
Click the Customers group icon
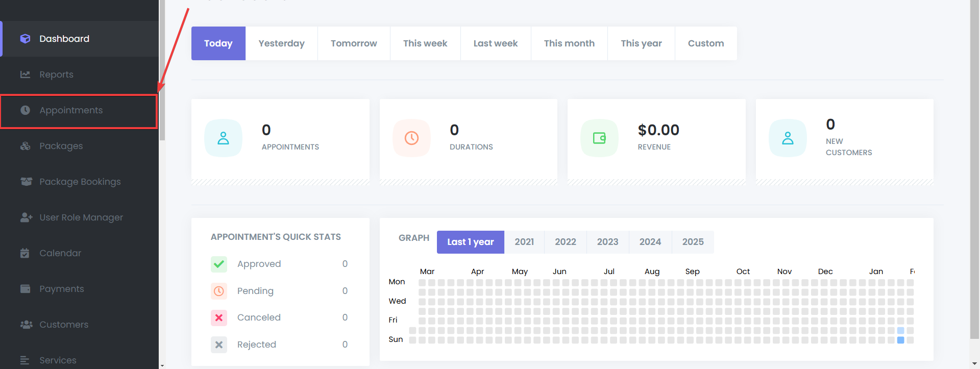tap(26, 325)
